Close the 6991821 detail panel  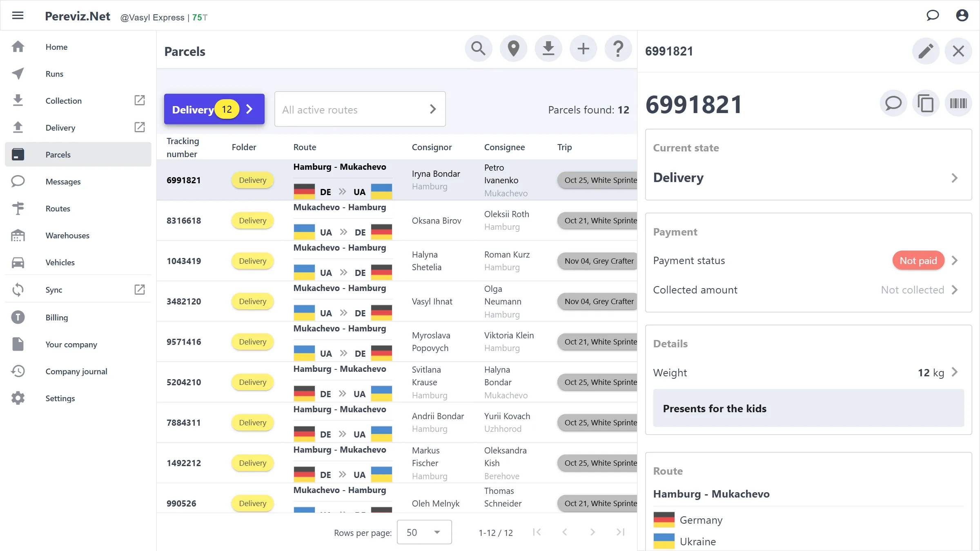click(x=958, y=51)
